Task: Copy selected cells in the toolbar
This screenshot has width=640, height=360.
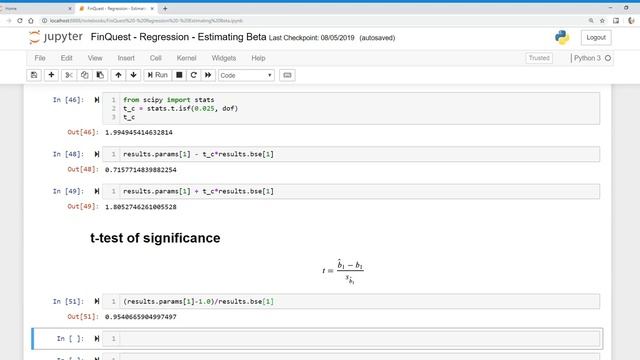Action: click(84, 75)
